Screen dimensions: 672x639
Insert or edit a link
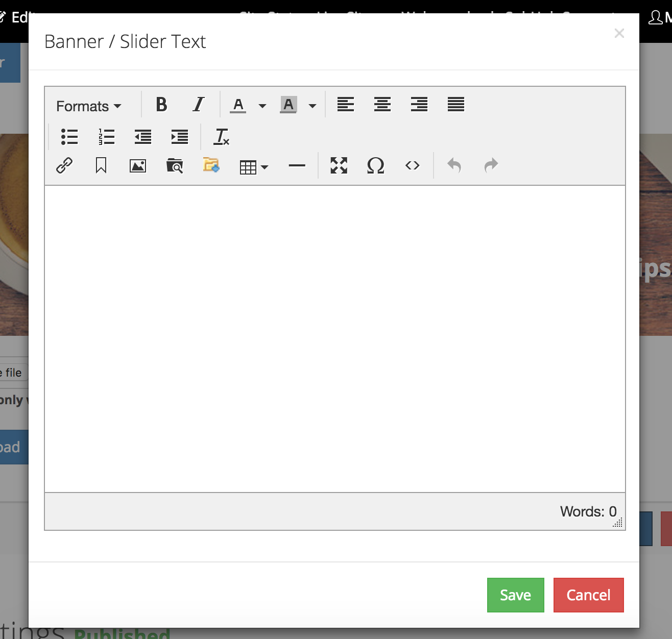[x=64, y=165]
